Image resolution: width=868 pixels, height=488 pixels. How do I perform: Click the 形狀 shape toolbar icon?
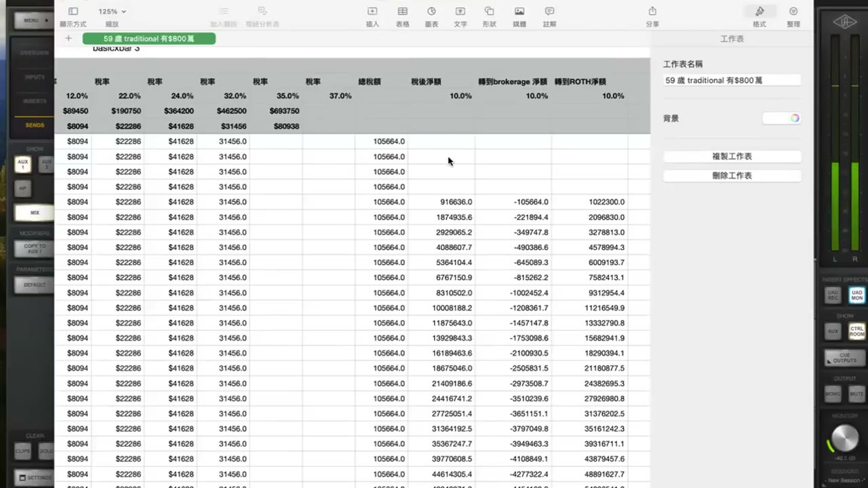[489, 12]
